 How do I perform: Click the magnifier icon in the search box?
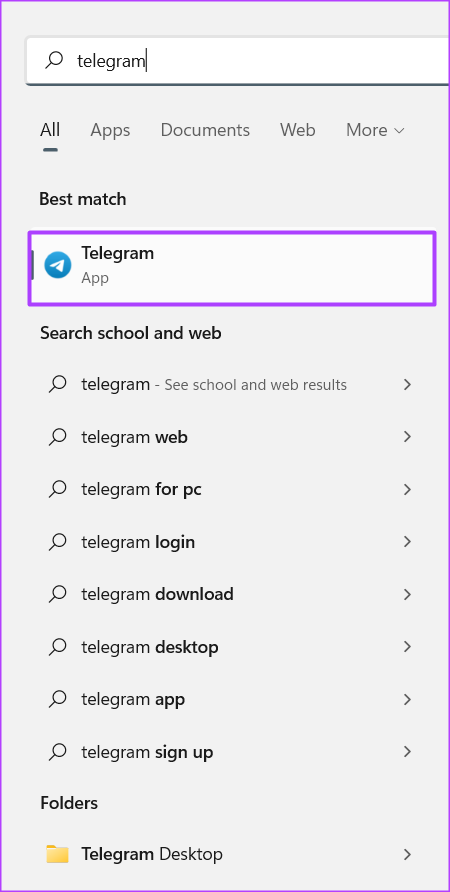pyautogui.click(x=54, y=60)
